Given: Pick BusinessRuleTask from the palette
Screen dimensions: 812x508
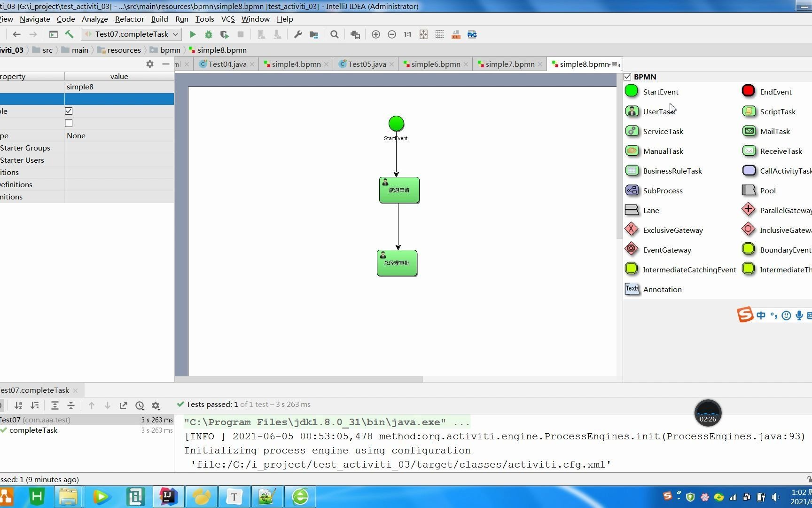Looking at the screenshot, I should [664, 171].
